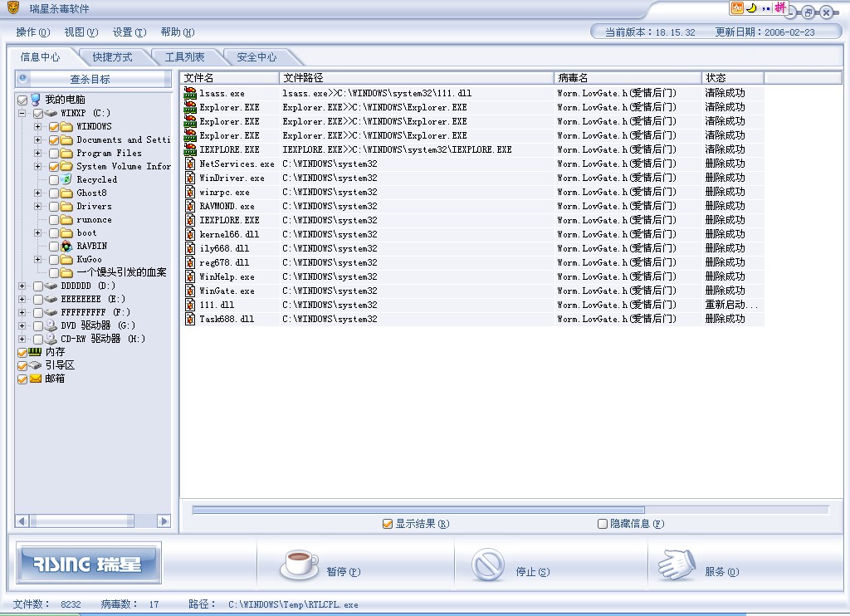Click the RISING 瑞星 logo button

[x=88, y=564]
